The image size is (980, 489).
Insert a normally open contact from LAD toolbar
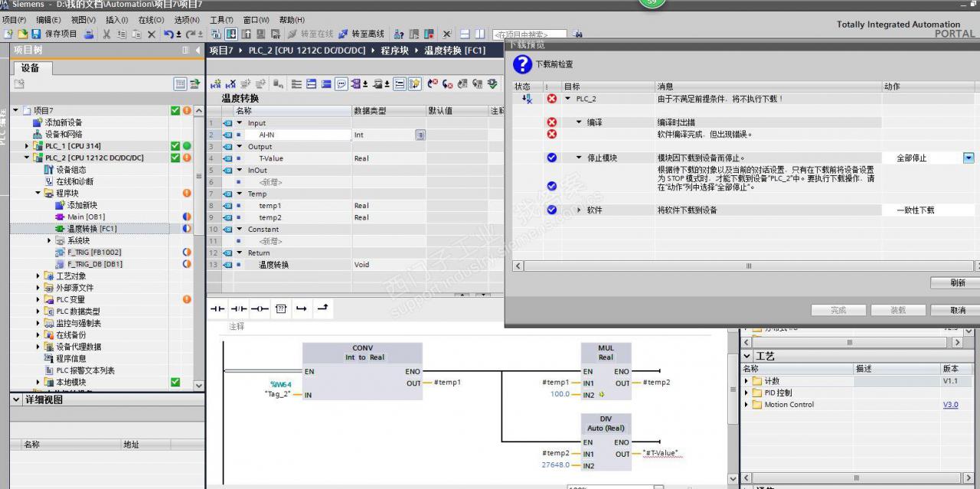217,308
